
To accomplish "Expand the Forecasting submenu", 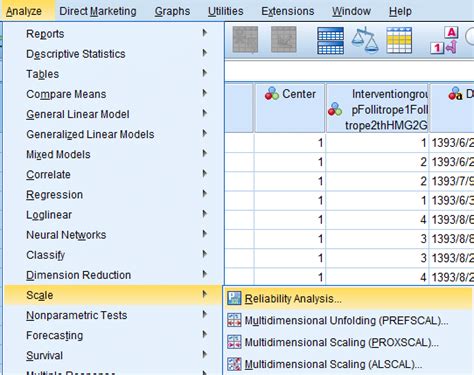I will point(113,335).
